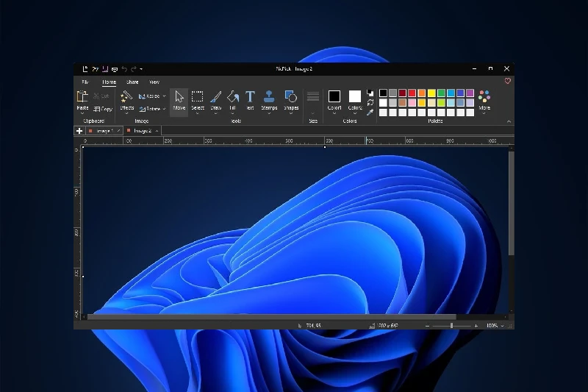Expand the Paste dropdown arrow
588x392 pixels.
(82, 113)
